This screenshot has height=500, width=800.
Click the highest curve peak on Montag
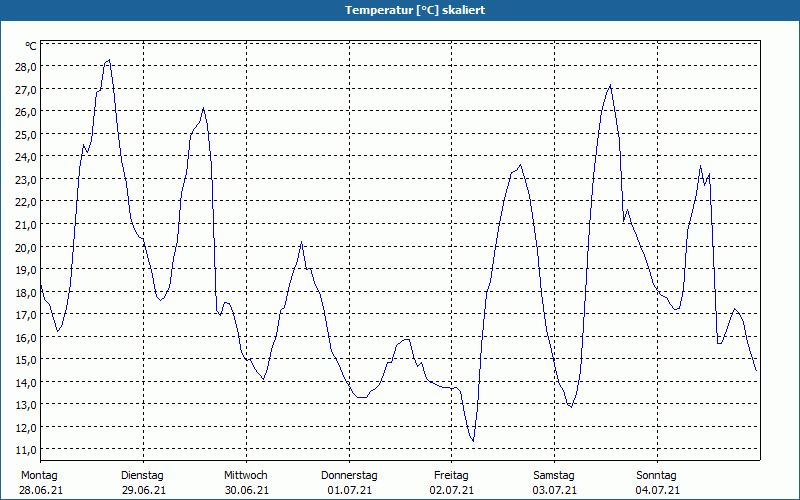(108, 60)
